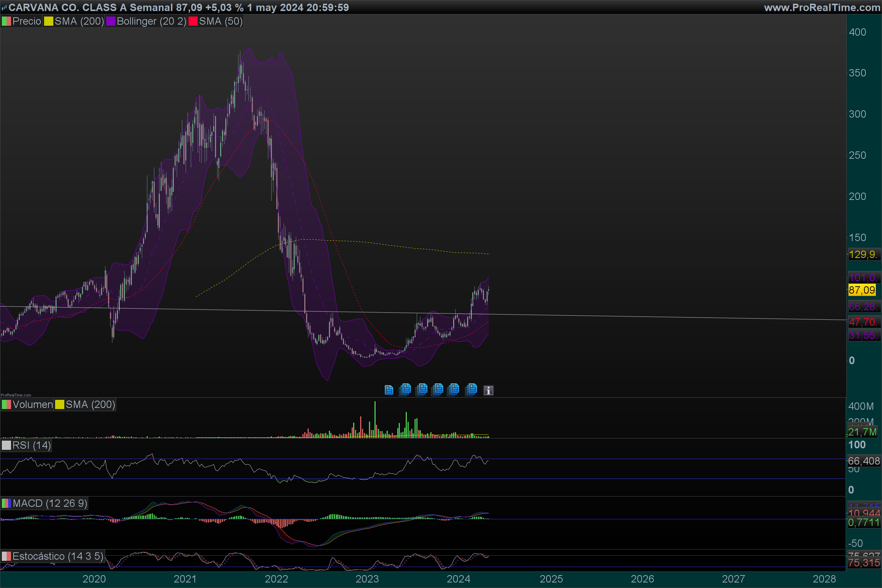Open the price panel SMA (200) label
This screenshot has width=882, height=588.
[79, 21]
